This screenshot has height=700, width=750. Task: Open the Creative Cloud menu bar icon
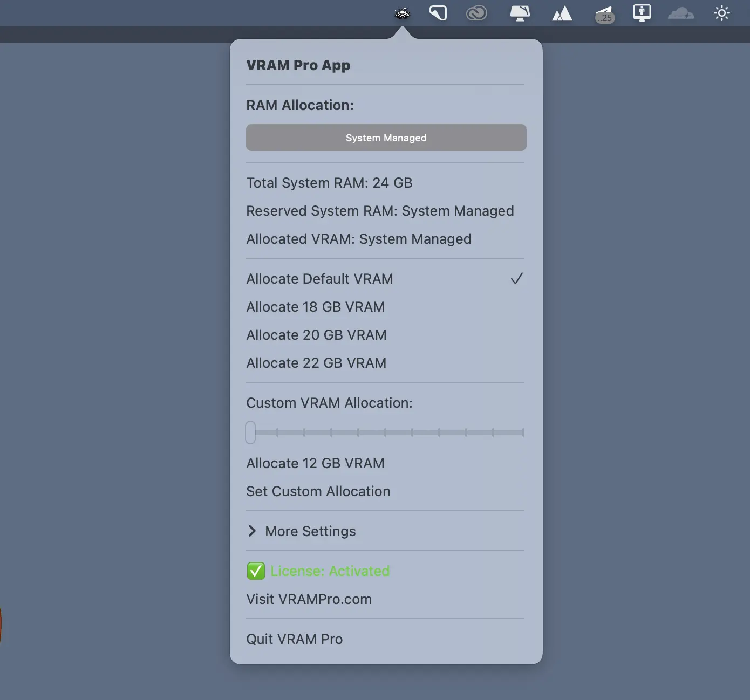pos(476,13)
